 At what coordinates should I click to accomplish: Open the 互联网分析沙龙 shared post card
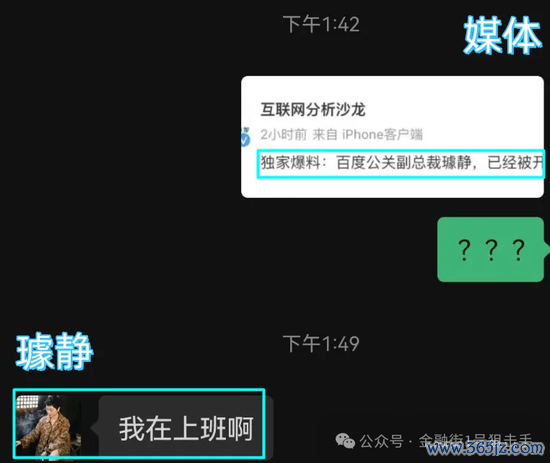[x=392, y=137]
